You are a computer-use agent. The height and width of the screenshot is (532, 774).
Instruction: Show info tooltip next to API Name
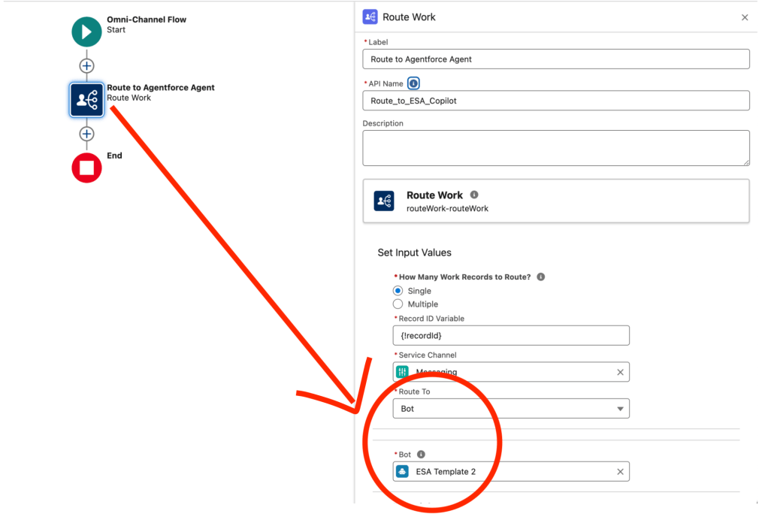click(413, 83)
